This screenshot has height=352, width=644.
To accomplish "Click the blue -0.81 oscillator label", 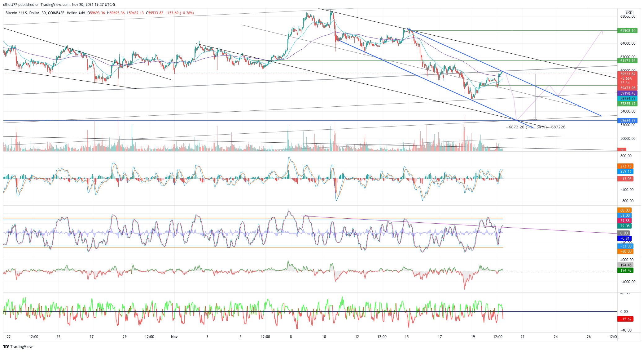I will (x=625, y=238).
